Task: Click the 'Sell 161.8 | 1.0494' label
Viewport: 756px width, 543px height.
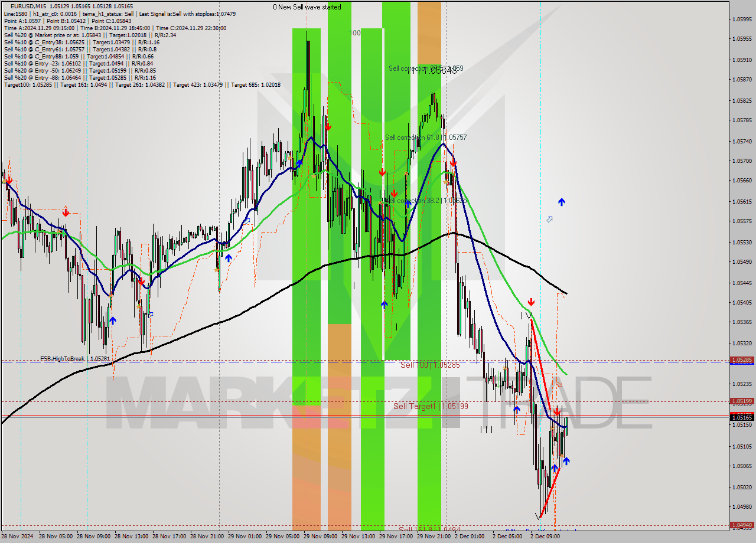Action: point(429,529)
